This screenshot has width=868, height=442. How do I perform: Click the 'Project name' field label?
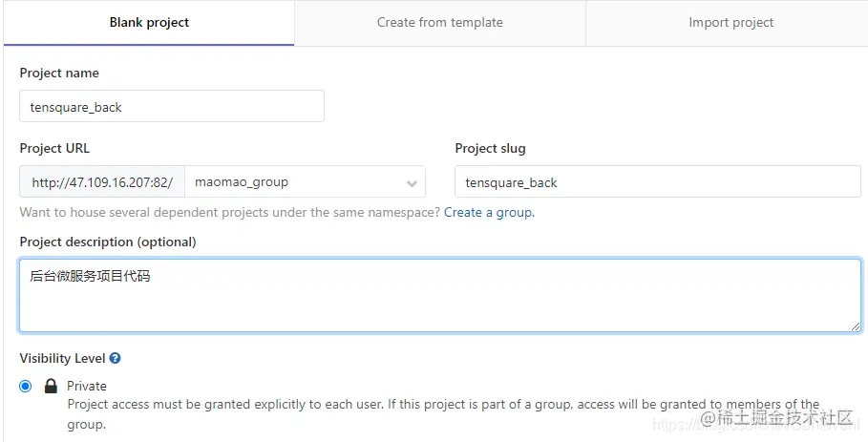(x=59, y=74)
